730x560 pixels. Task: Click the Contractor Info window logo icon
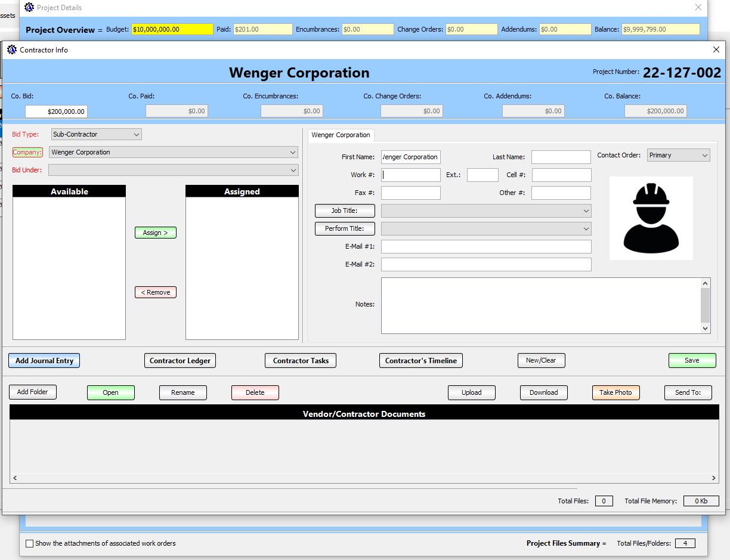click(x=12, y=50)
